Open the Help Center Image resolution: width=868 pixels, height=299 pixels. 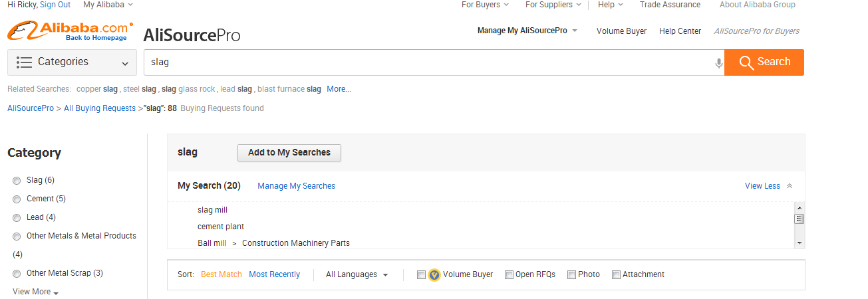point(680,31)
